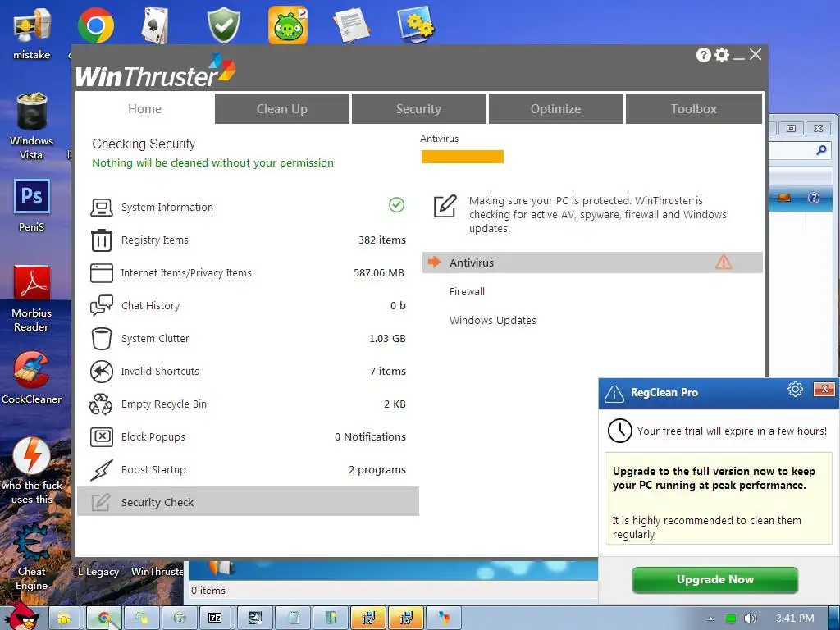Close the RegClean Pro popup
This screenshot has width=840, height=630.
pos(824,389)
